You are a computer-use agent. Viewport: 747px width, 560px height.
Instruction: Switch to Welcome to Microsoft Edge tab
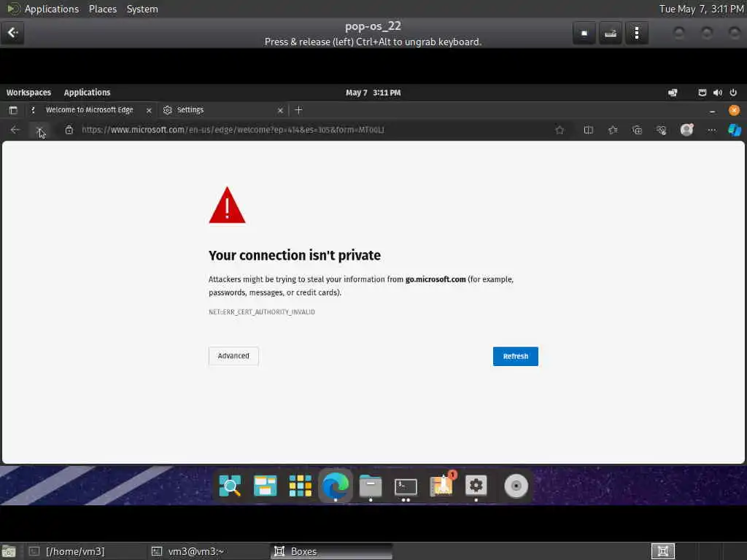90,110
